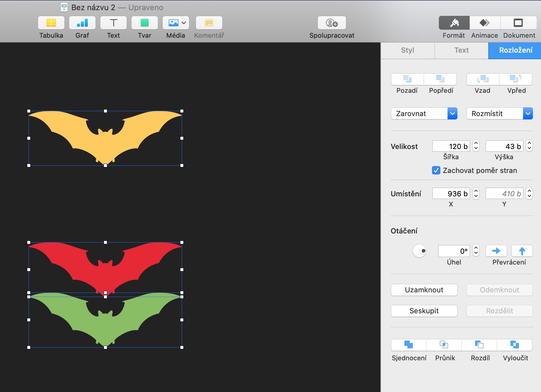Open the Rozmístit dropdown
The width and height of the screenshot is (541, 392).
[500, 113]
